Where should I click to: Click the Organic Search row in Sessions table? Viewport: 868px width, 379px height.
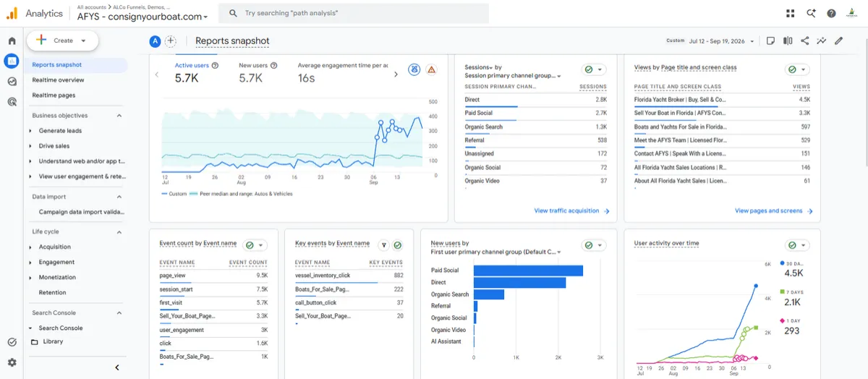(x=535, y=127)
